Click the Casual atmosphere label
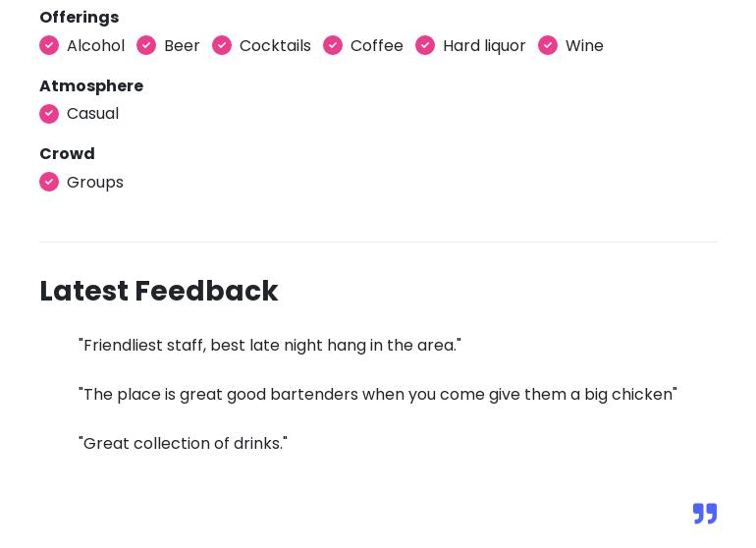The width and height of the screenshot is (756, 548). click(92, 114)
